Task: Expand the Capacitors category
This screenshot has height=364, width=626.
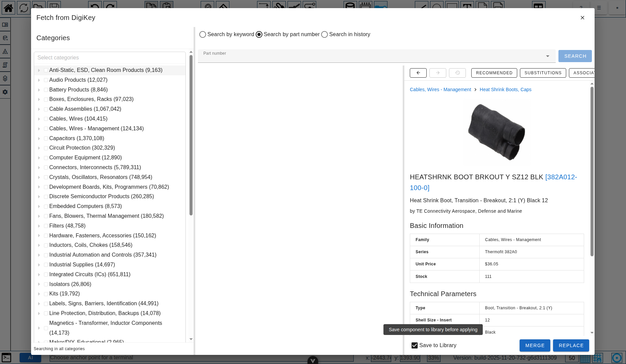Action: click(x=39, y=138)
